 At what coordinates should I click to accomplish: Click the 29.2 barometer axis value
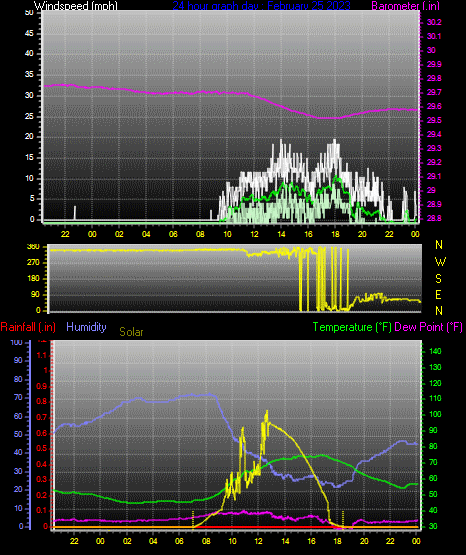click(434, 162)
